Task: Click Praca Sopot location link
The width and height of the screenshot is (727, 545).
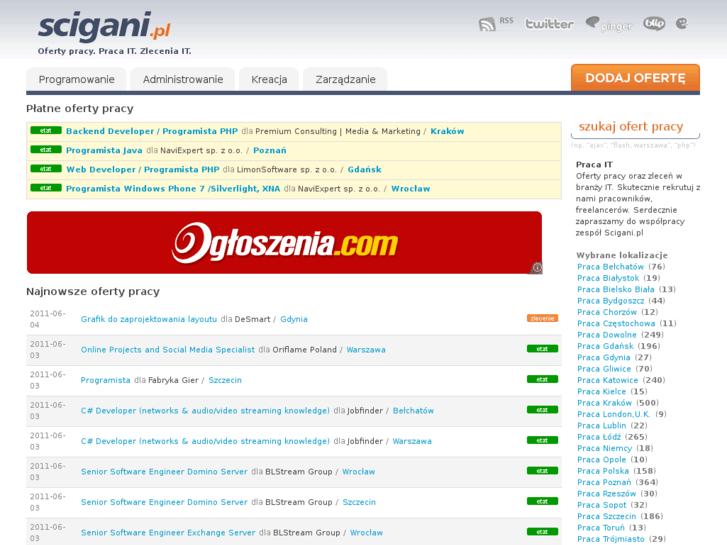Action: coord(601,506)
